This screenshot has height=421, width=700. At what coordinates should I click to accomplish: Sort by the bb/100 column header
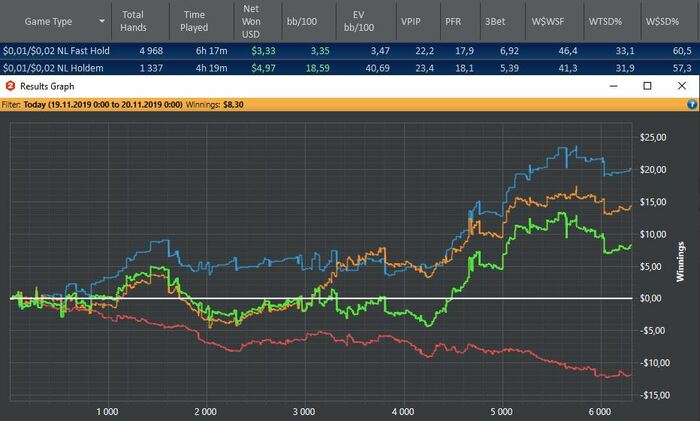(x=302, y=21)
